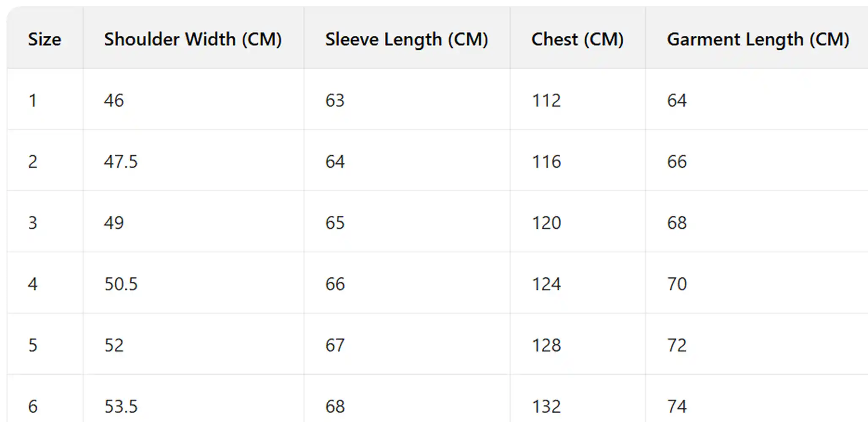Click chest value 132

(x=546, y=406)
